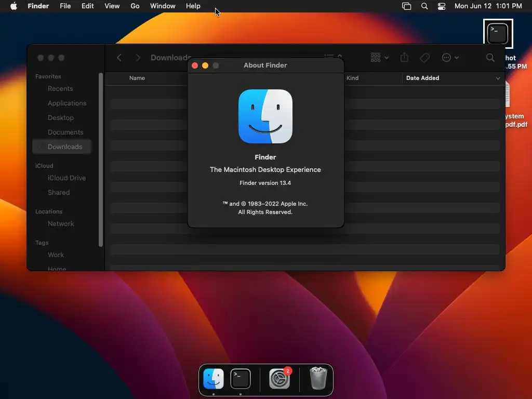Open the Edit menu

point(87,6)
